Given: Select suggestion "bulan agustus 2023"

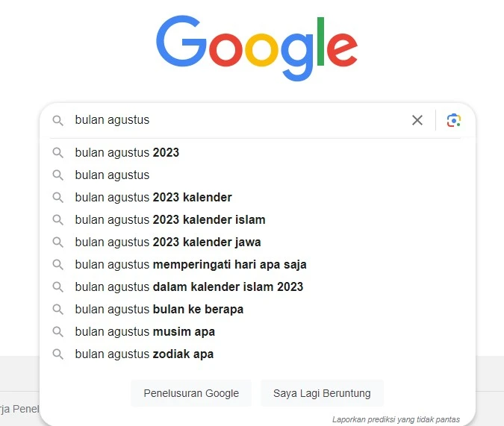Looking at the screenshot, I should (x=127, y=153).
